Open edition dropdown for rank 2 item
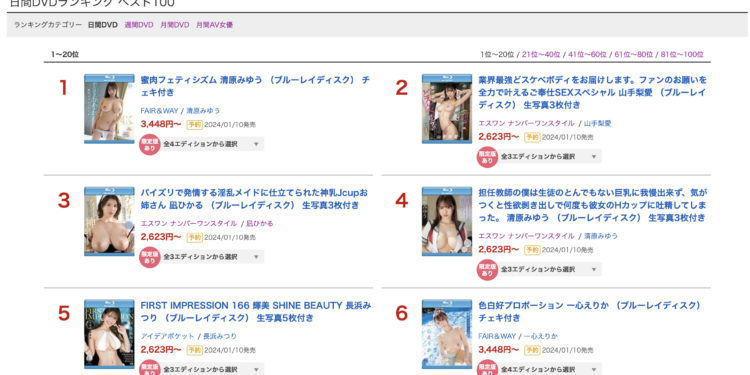The width and height of the screenshot is (750, 375). click(x=550, y=156)
